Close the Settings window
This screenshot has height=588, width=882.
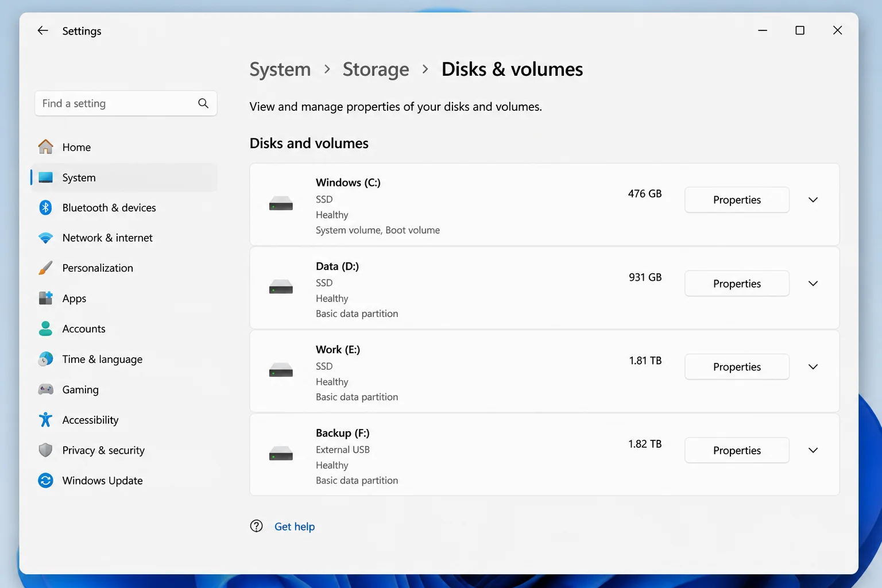837,30
